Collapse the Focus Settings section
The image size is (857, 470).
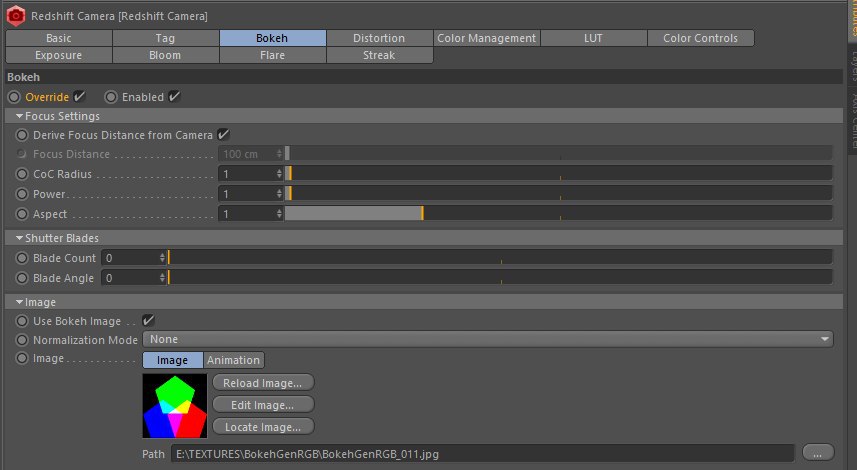20,116
